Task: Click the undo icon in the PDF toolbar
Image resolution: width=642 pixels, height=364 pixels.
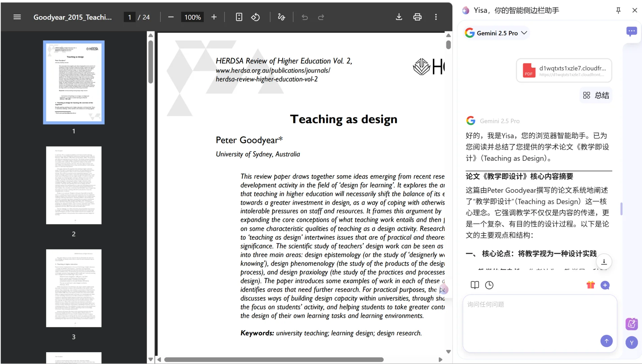Action: [305, 17]
